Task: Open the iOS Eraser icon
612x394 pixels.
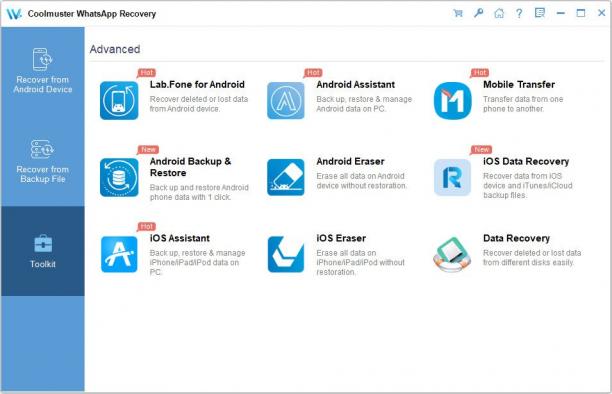Action: tap(286, 254)
